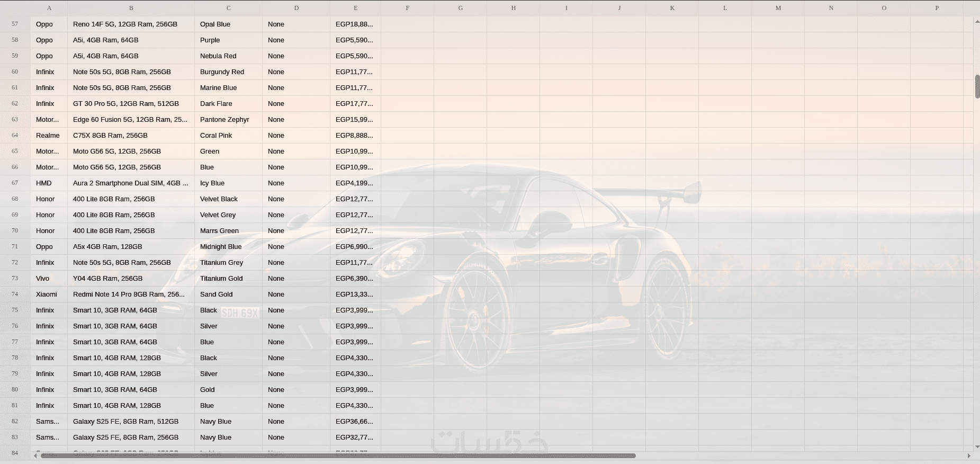Select row 67 header
The image size is (980, 464).
pyautogui.click(x=15, y=183)
